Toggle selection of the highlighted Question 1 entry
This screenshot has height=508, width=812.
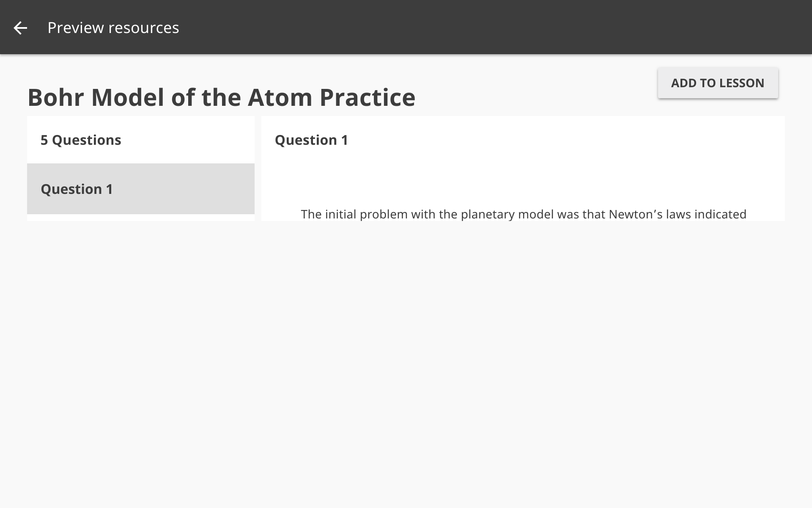click(77, 189)
